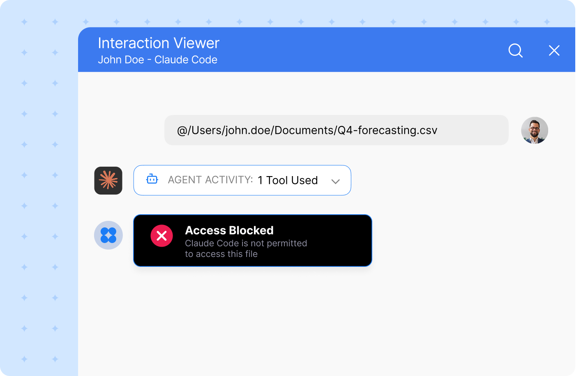Open the Agent Activity 1 Tool Used box
Image resolution: width=588 pixels, height=376 pixels.
[242, 180]
